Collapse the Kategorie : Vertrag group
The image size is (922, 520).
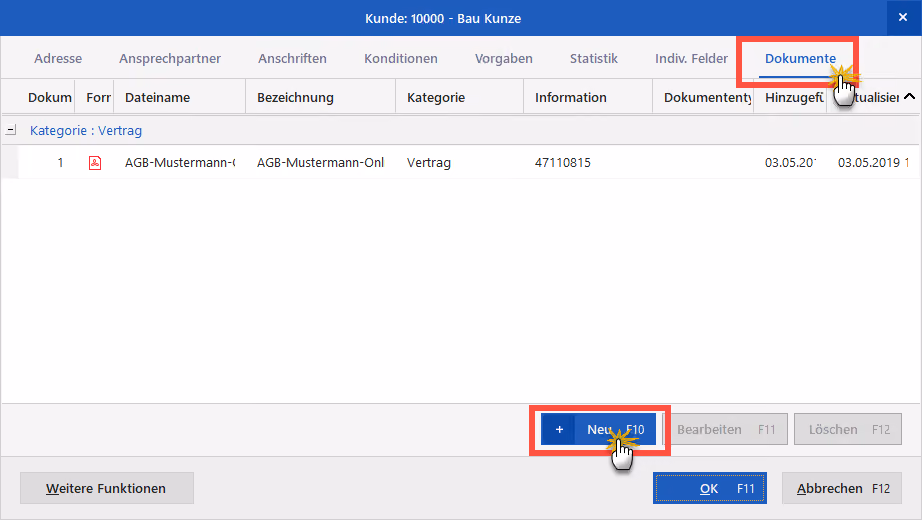(11, 130)
